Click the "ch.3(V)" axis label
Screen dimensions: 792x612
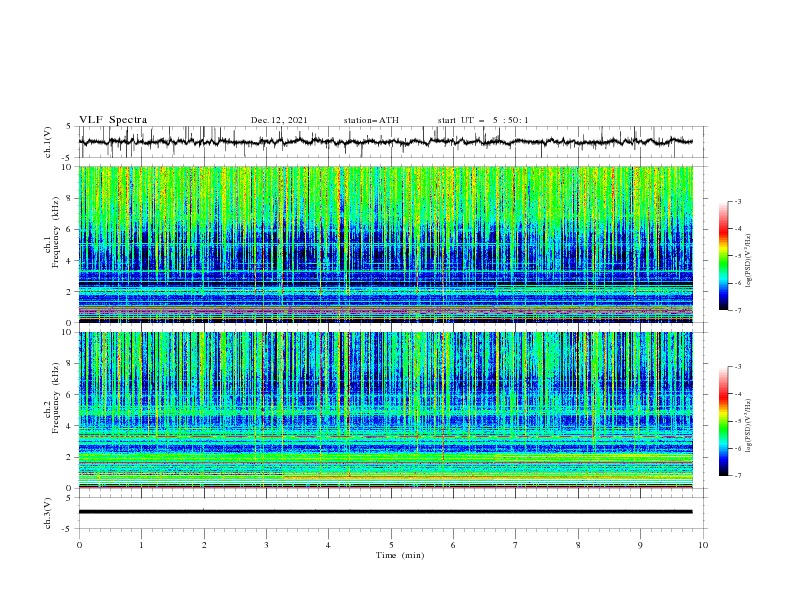48,513
